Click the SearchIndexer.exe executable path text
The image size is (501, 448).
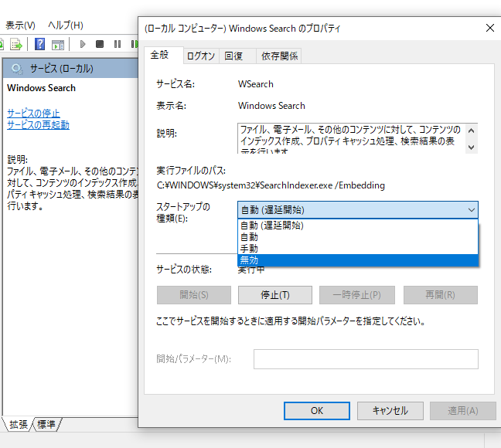(x=271, y=185)
